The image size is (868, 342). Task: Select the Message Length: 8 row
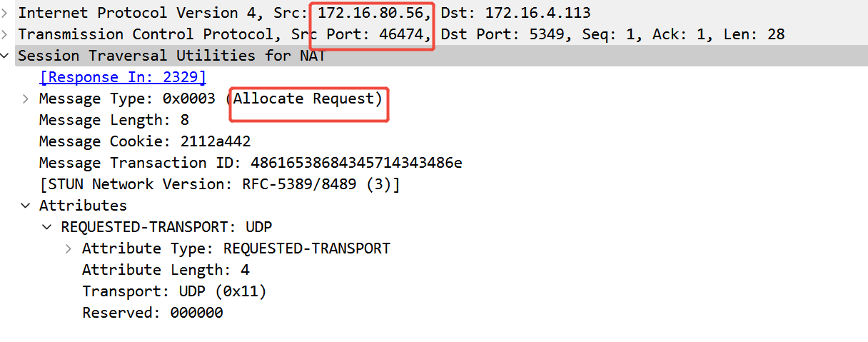tap(113, 120)
